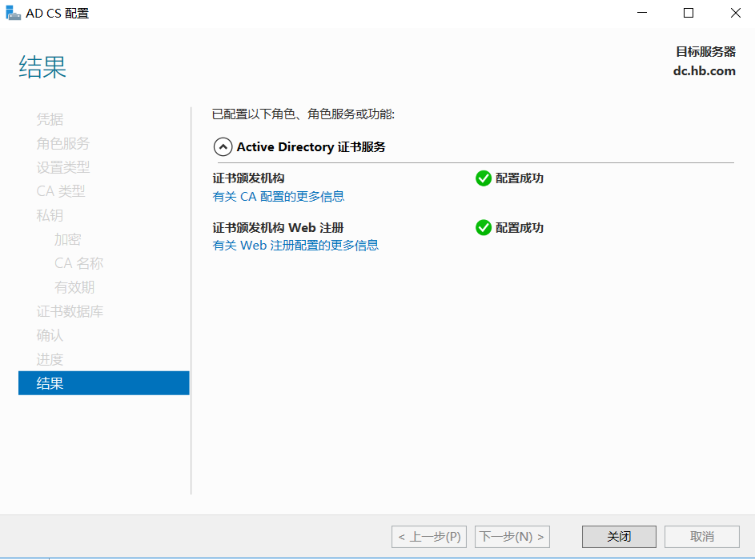Select 确认 step in sidebar

50,335
